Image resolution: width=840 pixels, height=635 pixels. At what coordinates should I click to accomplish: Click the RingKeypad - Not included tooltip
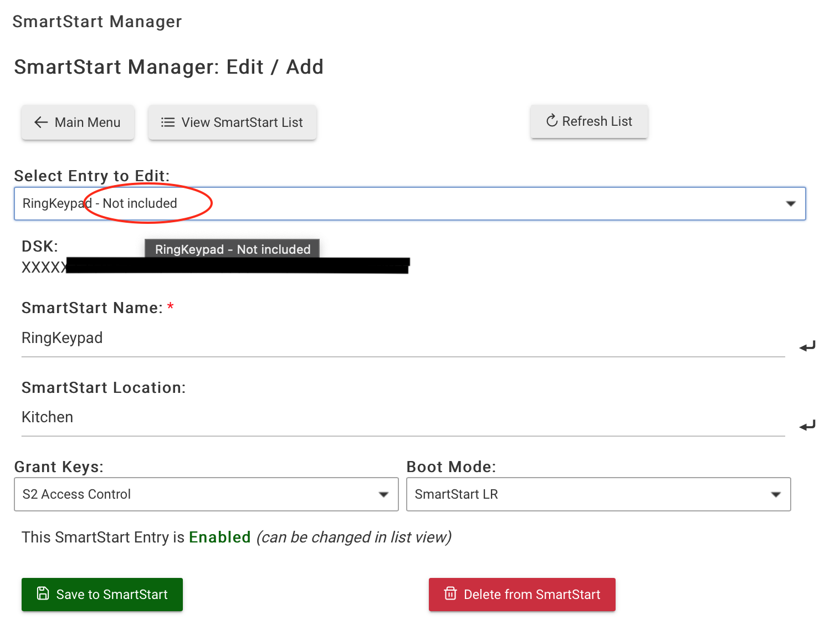[233, 249]
